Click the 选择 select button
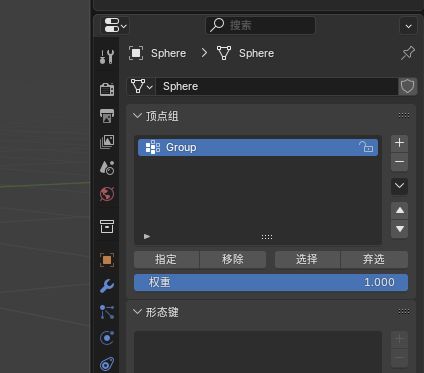Viewport: 424px width, 373px height. (x=307, y=260)
